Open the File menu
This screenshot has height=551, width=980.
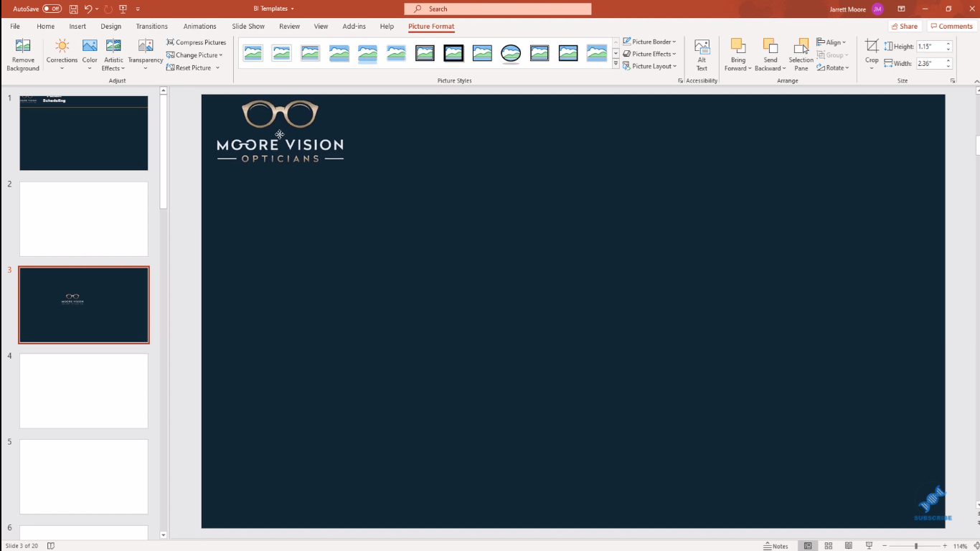click(x=15, y=27)
